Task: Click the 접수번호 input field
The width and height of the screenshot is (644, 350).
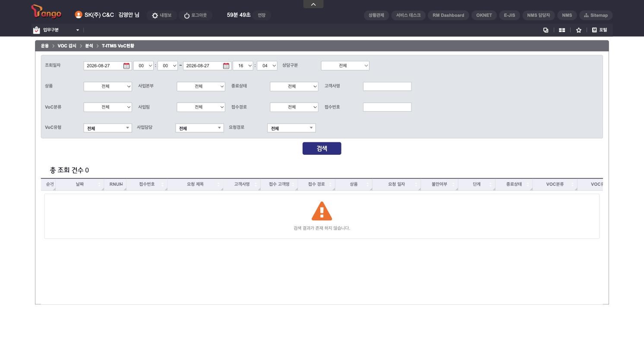Action: 388,107
